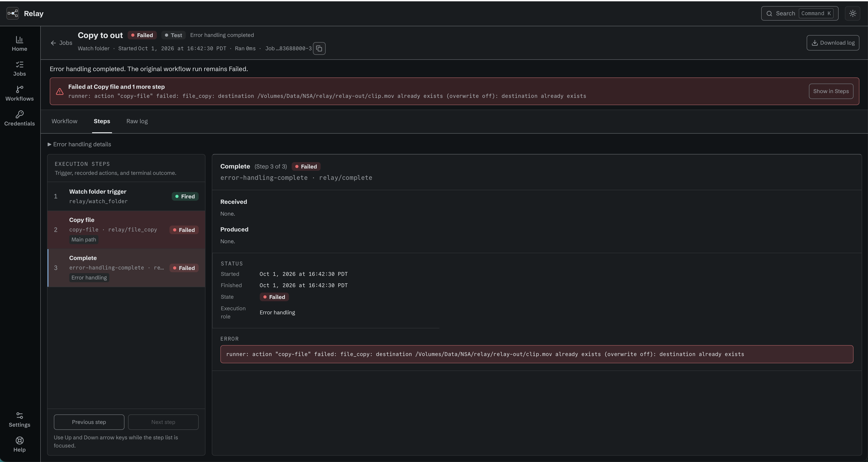The width and height of the screenshot is (868, 462).
Task: Click 'Failed at Copy file and 1 more step'
Action: (x=116, y=87)
